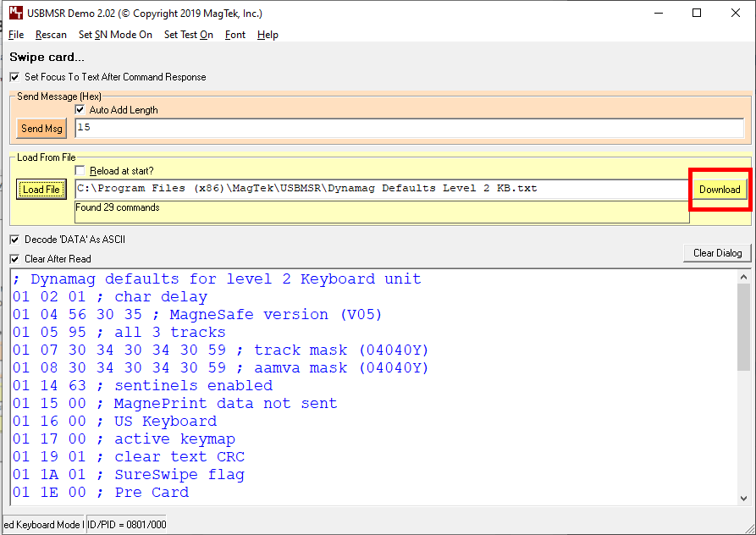Viewport: 756px width, 535px height.
Task: Click the 'track mask (04040Y)' line
Action: [x=220, y=350]
